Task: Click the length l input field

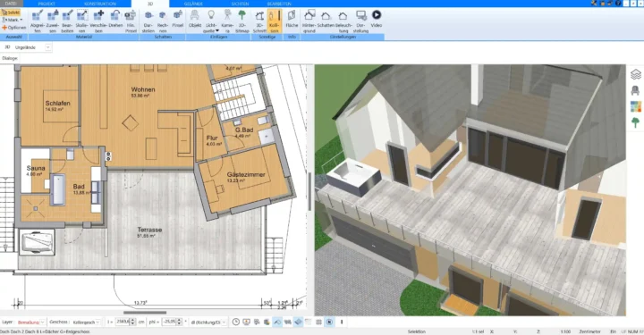Action: tap(123, 322)
